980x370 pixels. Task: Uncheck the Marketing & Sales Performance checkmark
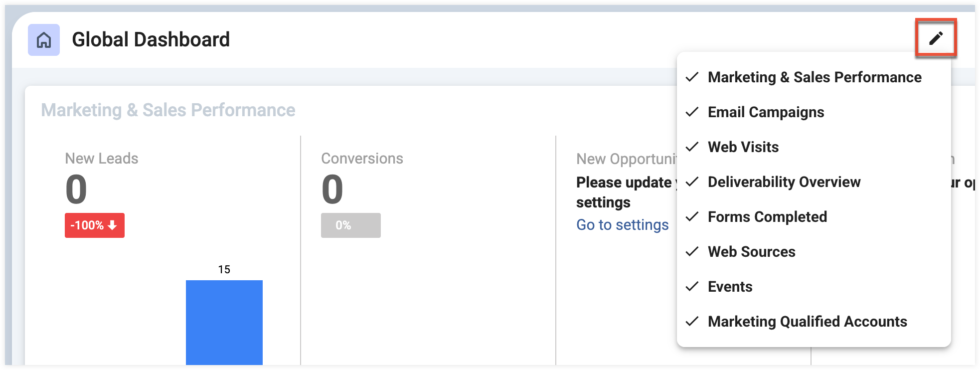point(692,77)
